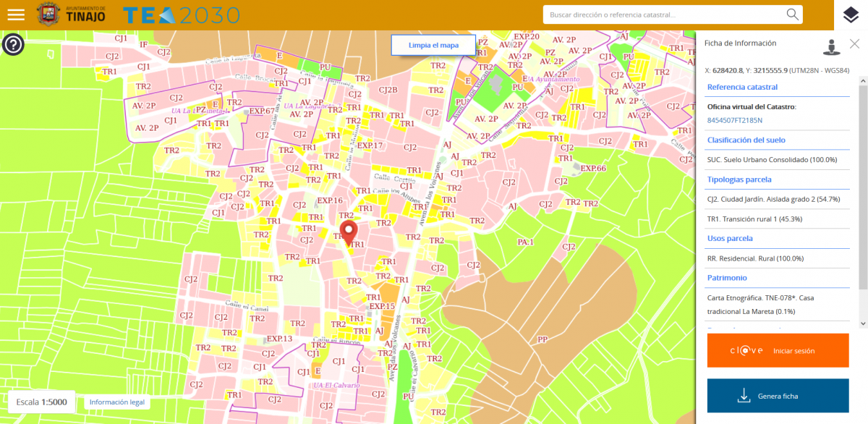The width and height of the screenshot is (868, 424).
Task: Click the street view person icon
Action: (832, 46)
